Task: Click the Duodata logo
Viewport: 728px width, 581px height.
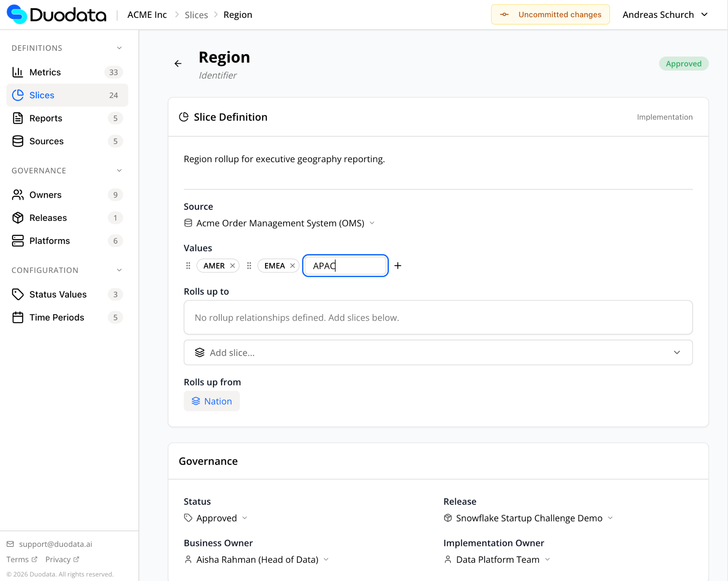Action: [x=57, y=14]
